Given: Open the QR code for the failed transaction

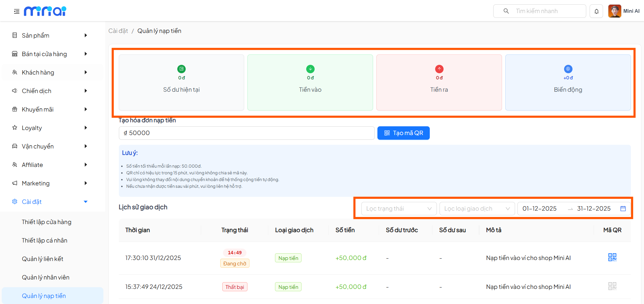Looking at the screenshot, I should [x=612, y=286].
